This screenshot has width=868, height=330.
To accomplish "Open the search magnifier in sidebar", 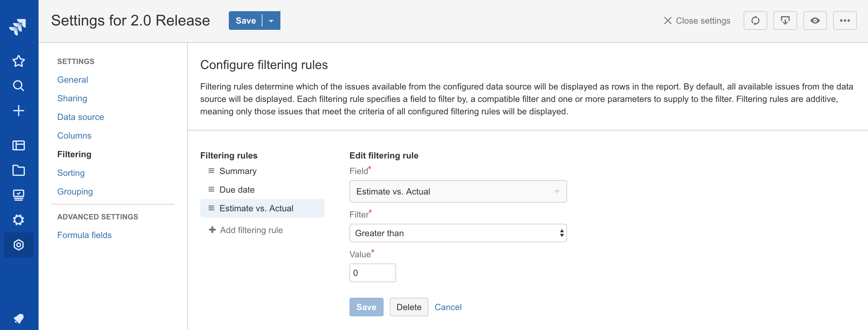I will pyautogui.click(x=18, y=86).
